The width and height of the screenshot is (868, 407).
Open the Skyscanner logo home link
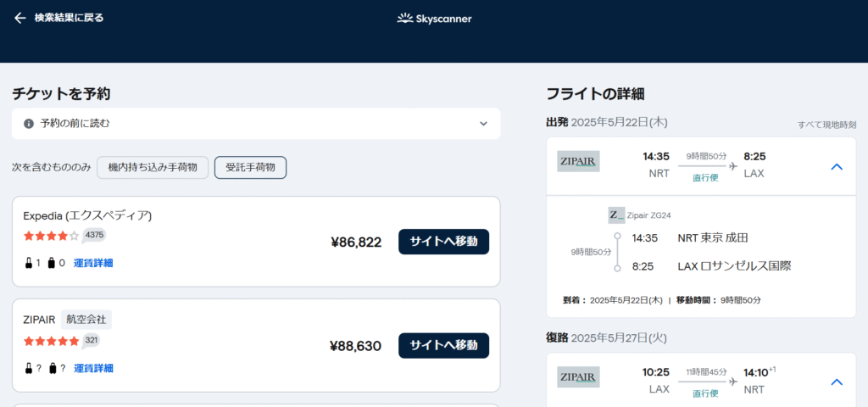[x=434, y=19]
